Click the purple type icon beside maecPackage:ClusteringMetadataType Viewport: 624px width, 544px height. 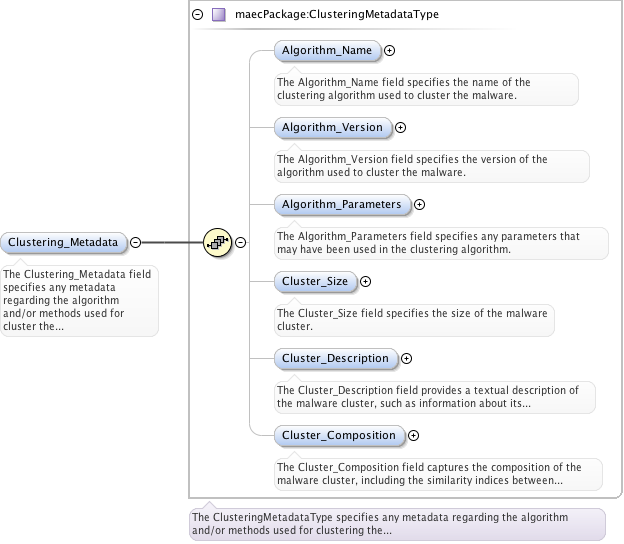point(218,15)
